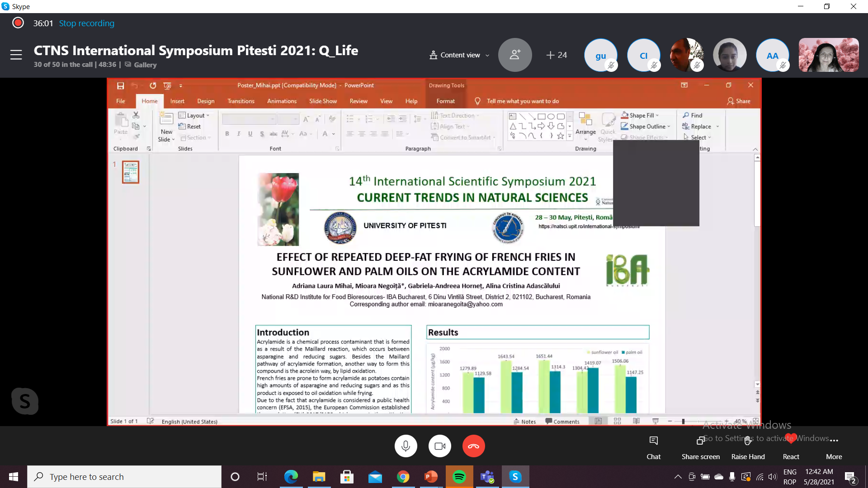The width and height of the screenshot is (868, 488).
Task: Open Comments pane from status bar
Action: [562, 422]
